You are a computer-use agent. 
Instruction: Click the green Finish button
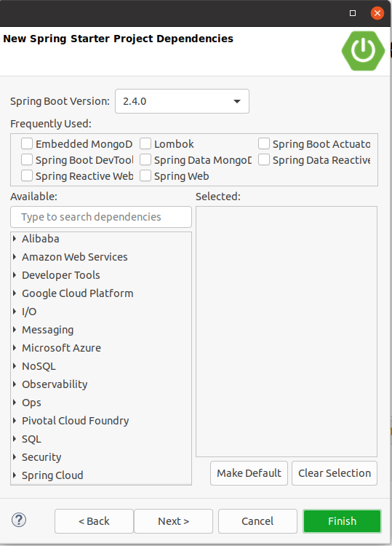[x=343, y=521]
